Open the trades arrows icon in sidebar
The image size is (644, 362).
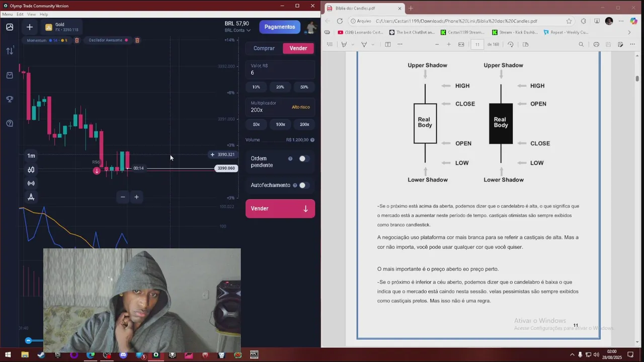[x=10, y=51]
